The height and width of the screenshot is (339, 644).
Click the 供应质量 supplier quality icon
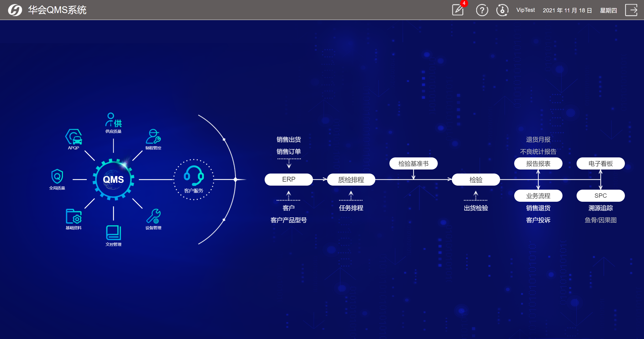113,120
